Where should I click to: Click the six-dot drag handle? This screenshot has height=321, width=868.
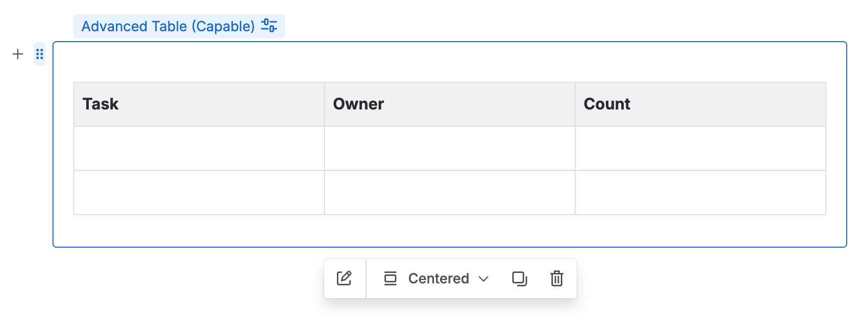click(x=40, y=54)
